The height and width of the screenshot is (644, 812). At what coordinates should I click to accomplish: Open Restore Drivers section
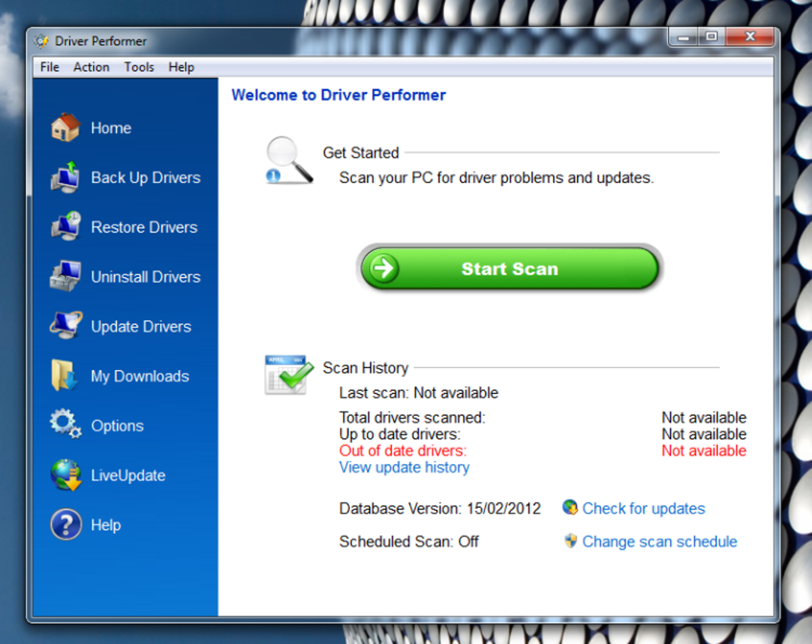(x=144, y=227)
